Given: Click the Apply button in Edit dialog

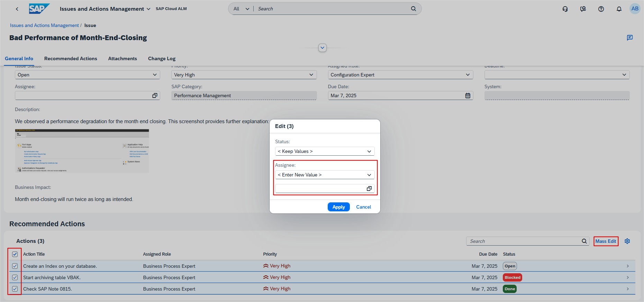Looking at the screenshot, I should 338,207.
